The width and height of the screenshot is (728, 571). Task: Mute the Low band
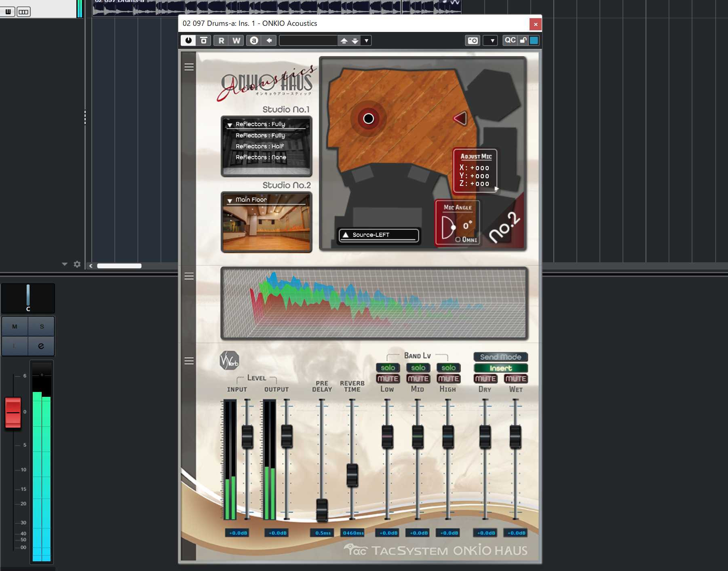(x=388, y=379)
